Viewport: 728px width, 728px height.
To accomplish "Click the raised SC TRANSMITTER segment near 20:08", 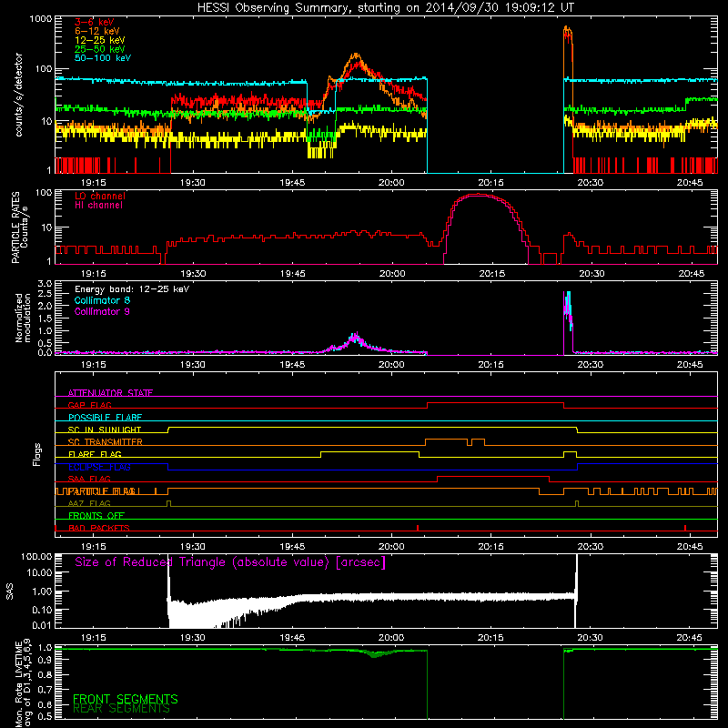I will 446,440.
